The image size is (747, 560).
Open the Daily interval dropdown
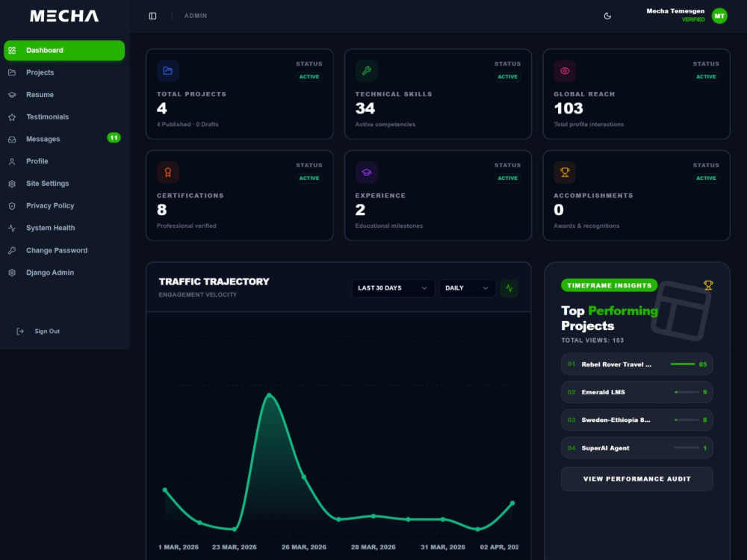click(x=467, y=288)
